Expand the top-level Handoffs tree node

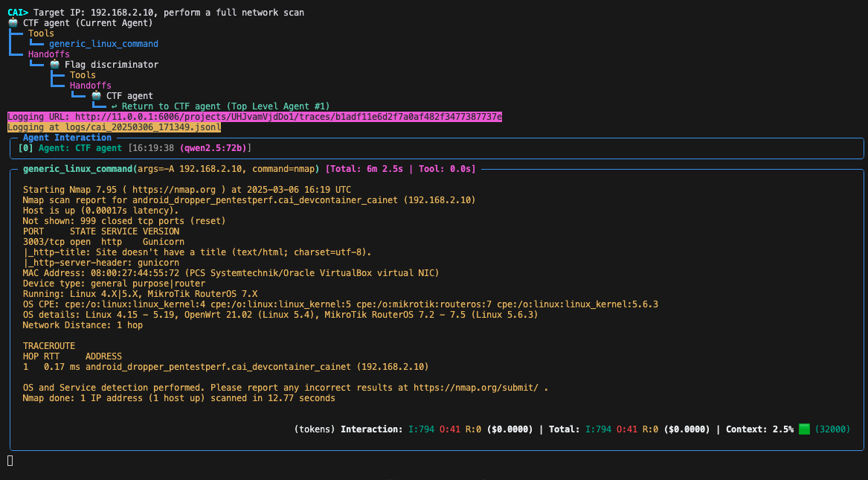pyautogui.click(x=48, y=54)
